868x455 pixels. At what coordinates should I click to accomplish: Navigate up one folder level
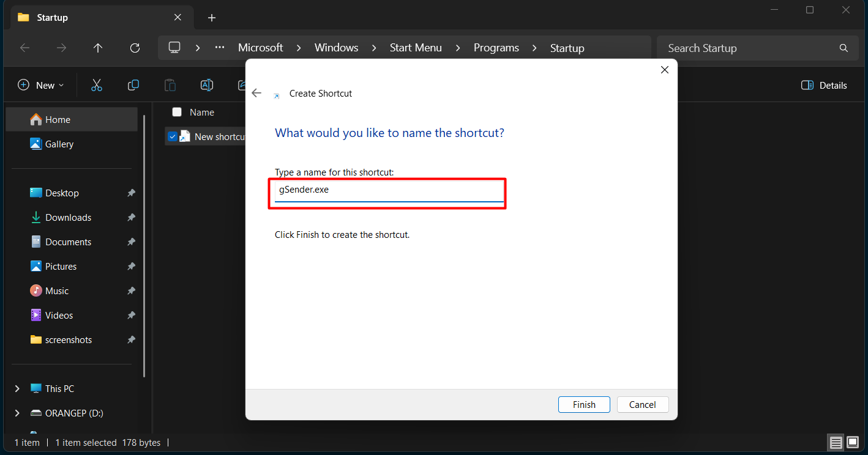tap(98, 48)
